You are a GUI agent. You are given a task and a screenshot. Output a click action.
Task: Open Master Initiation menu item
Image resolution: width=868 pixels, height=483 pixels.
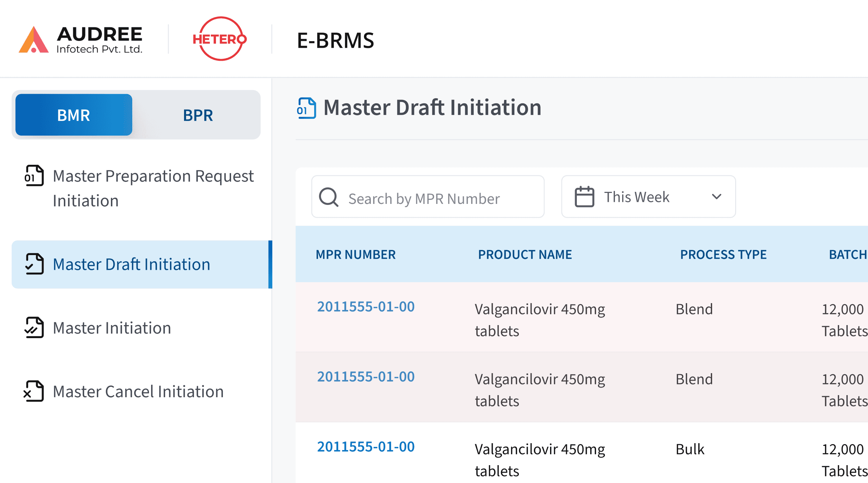(x=112, y=328)
